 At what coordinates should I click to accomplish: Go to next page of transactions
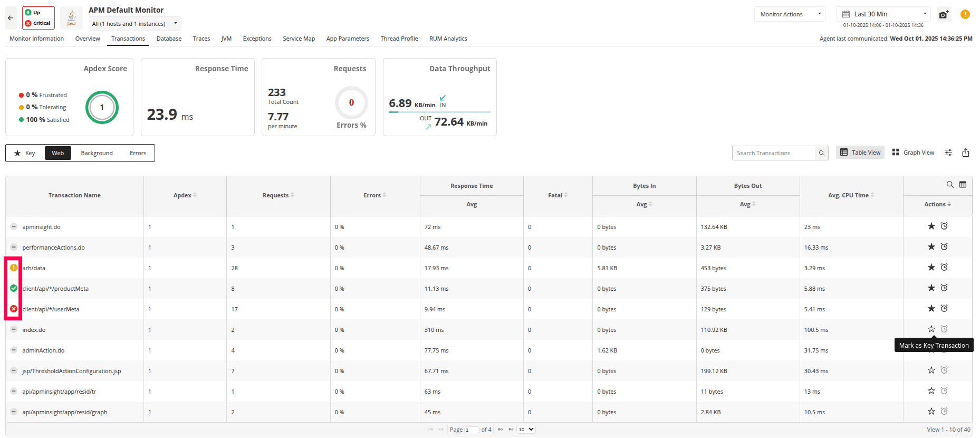pyautogui.click(x=501, y=430)
